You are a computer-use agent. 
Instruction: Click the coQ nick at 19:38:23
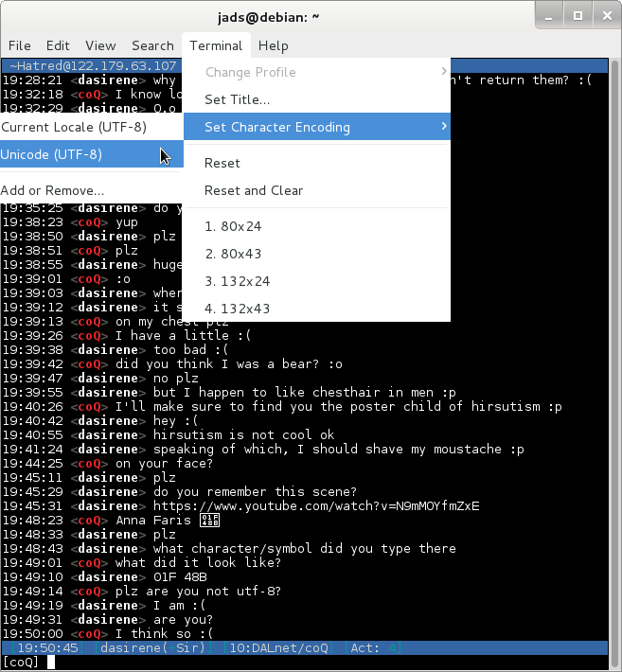pos(89,222)
